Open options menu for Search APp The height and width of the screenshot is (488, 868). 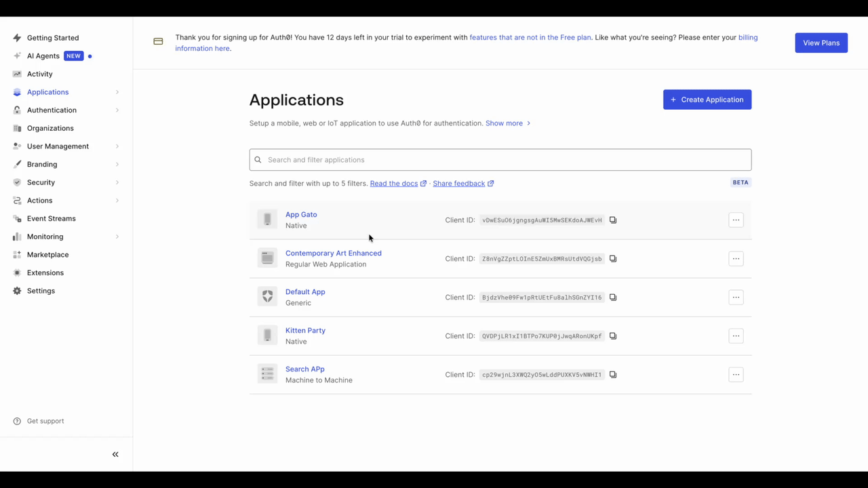pyautogui.click(x=736, y=375)
